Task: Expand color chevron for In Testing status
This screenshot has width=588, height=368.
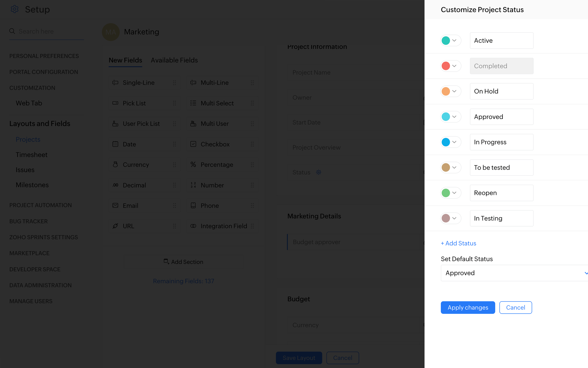Action: click(454, 218)
